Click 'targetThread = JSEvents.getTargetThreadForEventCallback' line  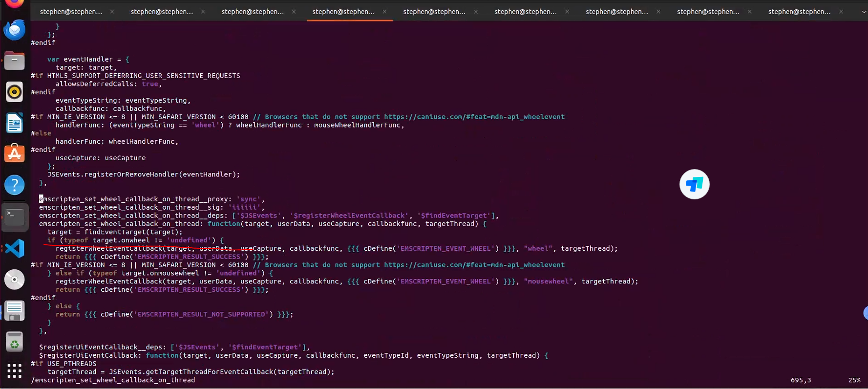pos(191,372)
